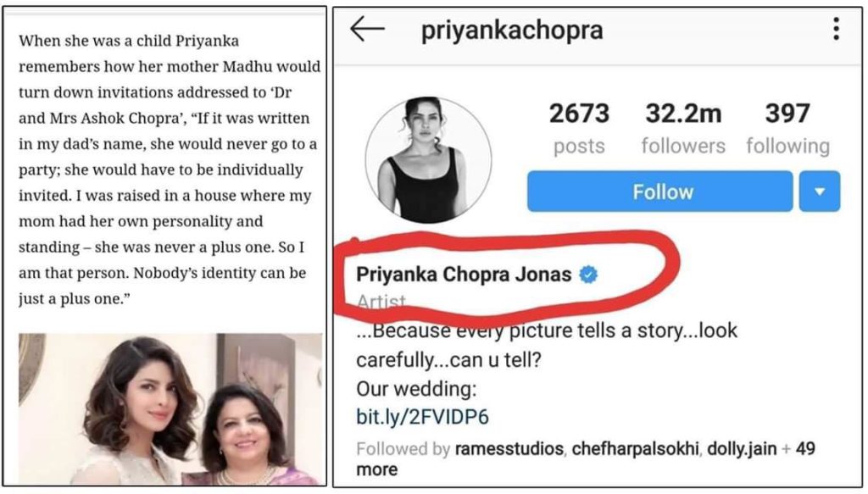Tap the chefharpalsokhi follower name
Screen dimensions: 868x494
click(635, 448)
